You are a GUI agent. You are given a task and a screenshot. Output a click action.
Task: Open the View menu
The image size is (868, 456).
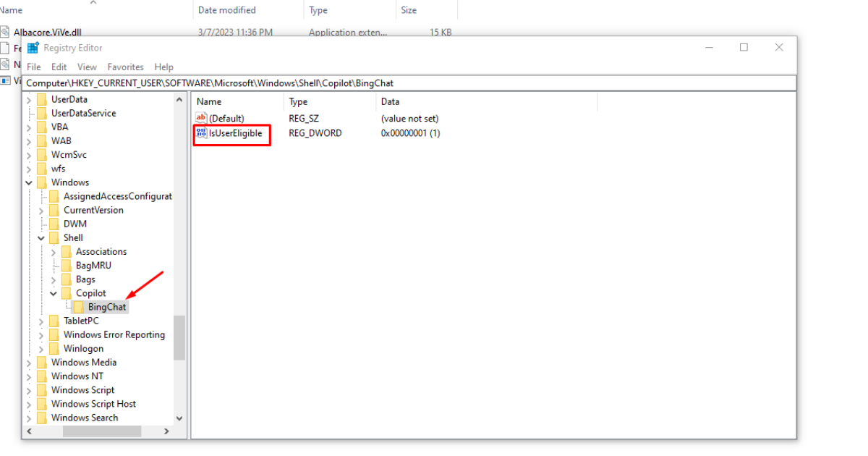point(87,67)
